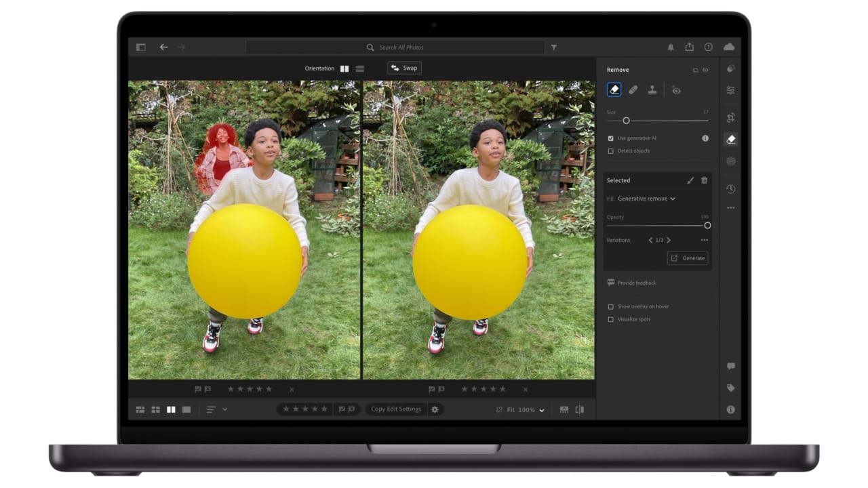The image size is (868, 488).
Task: Toggle show filmstrip icon at bottom right
Action: [x=564, y=409]
